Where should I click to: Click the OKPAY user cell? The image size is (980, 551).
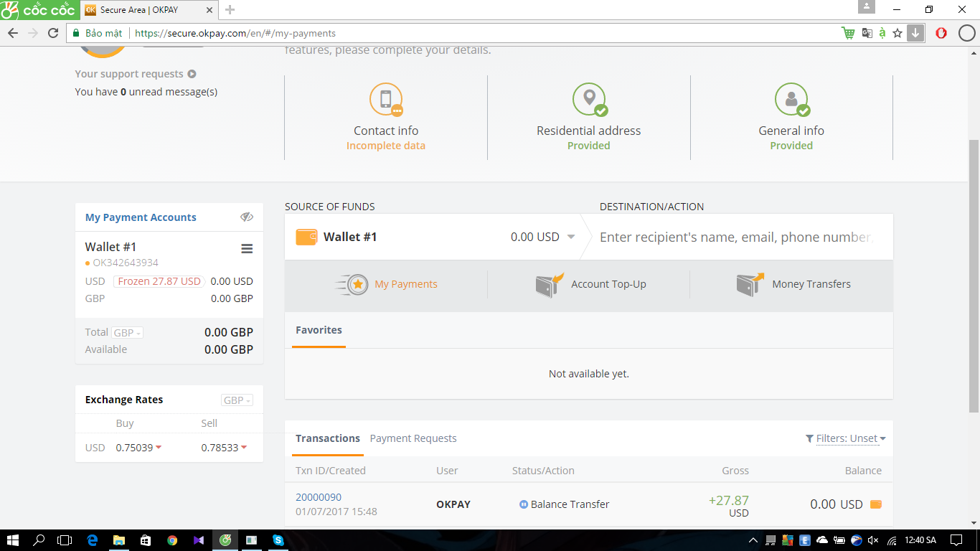tap(453, 504)
